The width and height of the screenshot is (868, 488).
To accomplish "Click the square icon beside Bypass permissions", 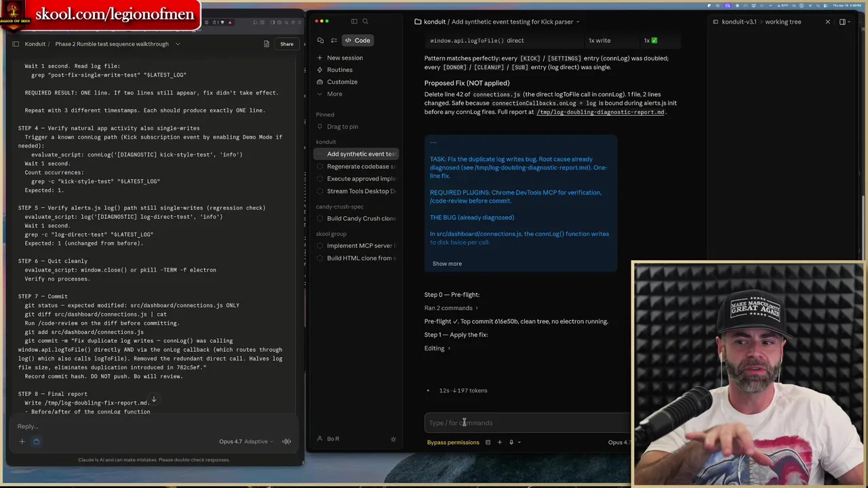I will tap(488, 443).
